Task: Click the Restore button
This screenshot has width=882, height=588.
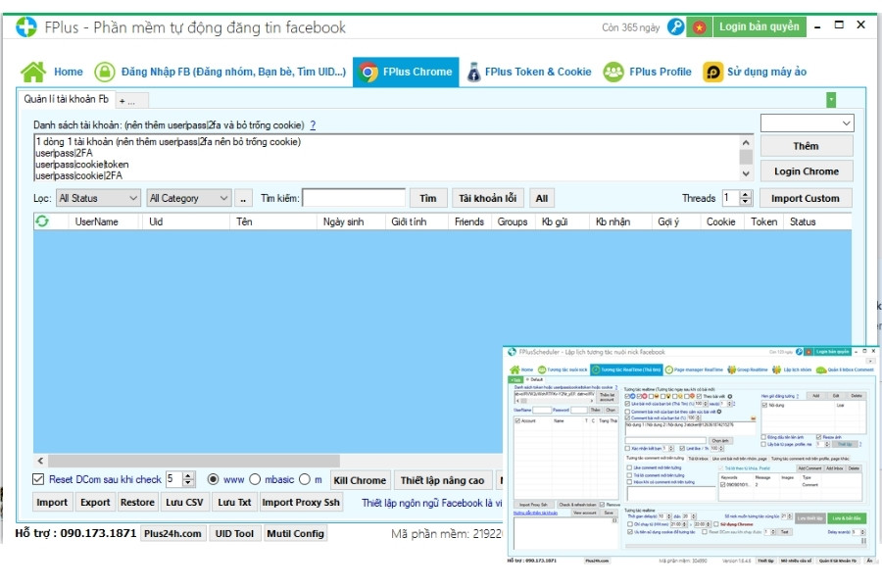Action: coord(137,502)
